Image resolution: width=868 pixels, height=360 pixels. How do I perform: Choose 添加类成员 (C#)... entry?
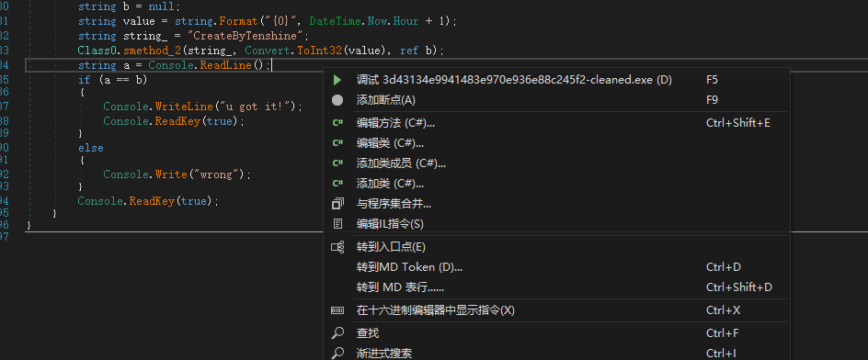click(x=556, y=163)
